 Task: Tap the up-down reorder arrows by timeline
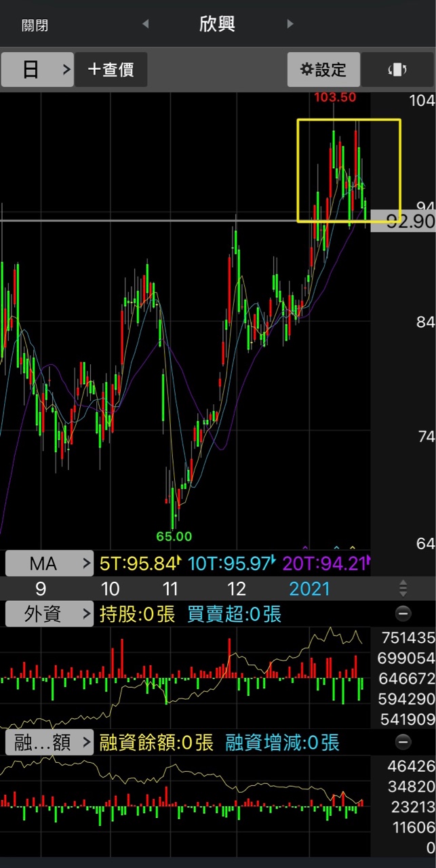tap(403, 588)
